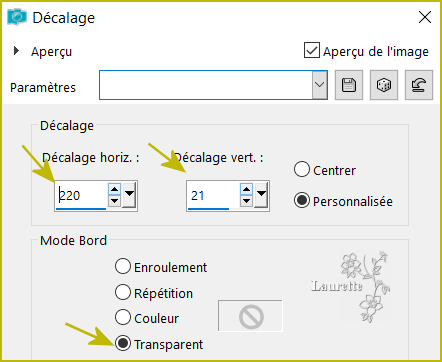Click the reset to default arrow icon

(419, 85)
